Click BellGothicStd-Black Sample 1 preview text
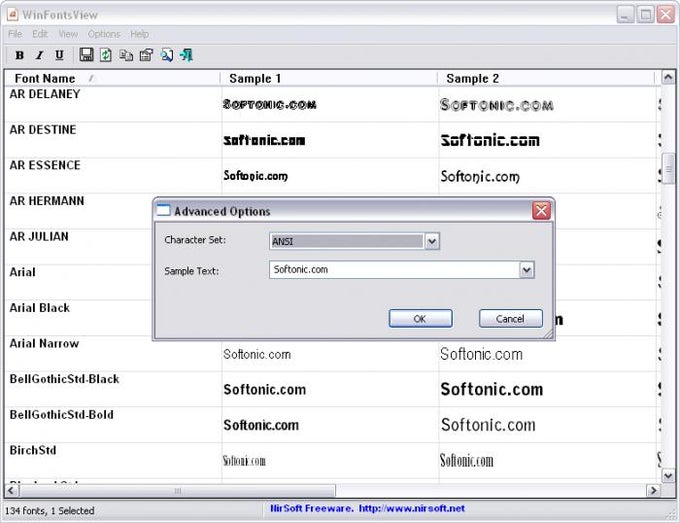Screen dimensions: 680x523 click(265, 389)
